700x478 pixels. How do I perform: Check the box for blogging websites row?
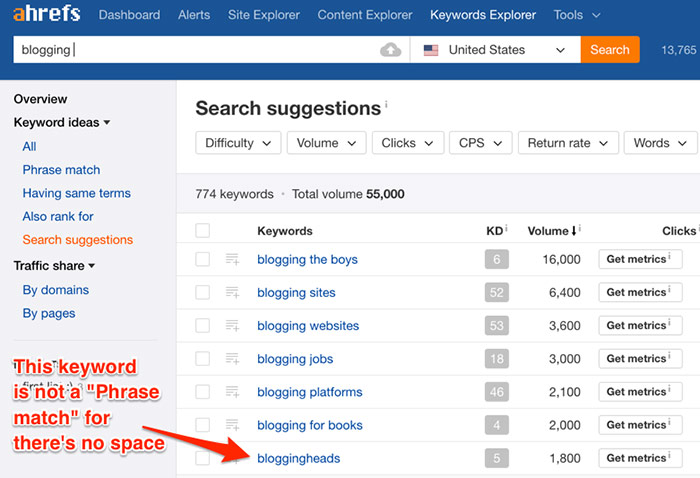(x=203, y=326)
